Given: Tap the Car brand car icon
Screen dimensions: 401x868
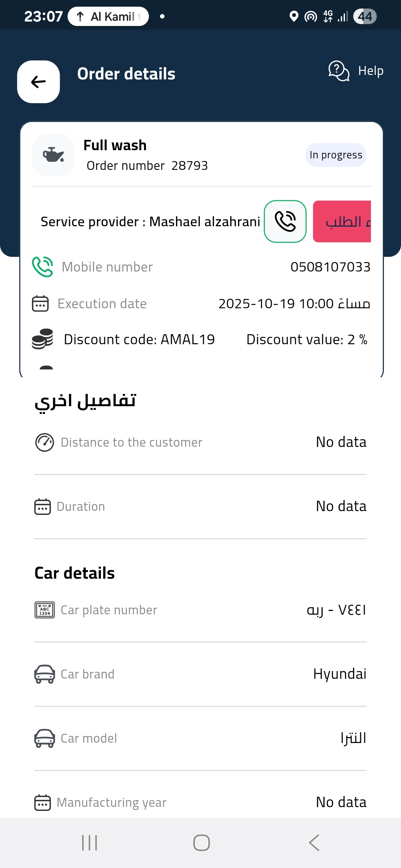Looking at the screenshot, I should (x=45, y=674).
